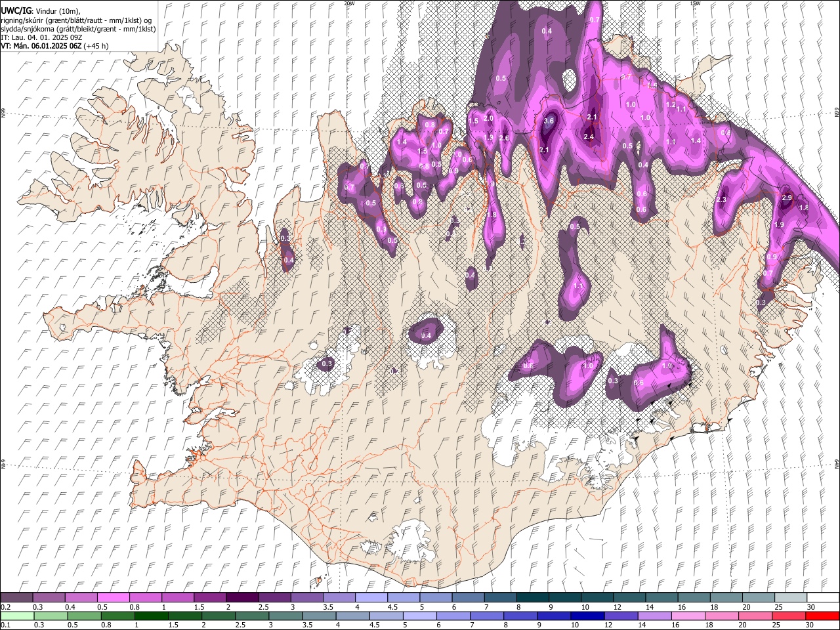840x630 pixels.
Task: Pick the top-row legend swatch labeled 4.5
Action: pyautogui.click(x=402, y=598)
